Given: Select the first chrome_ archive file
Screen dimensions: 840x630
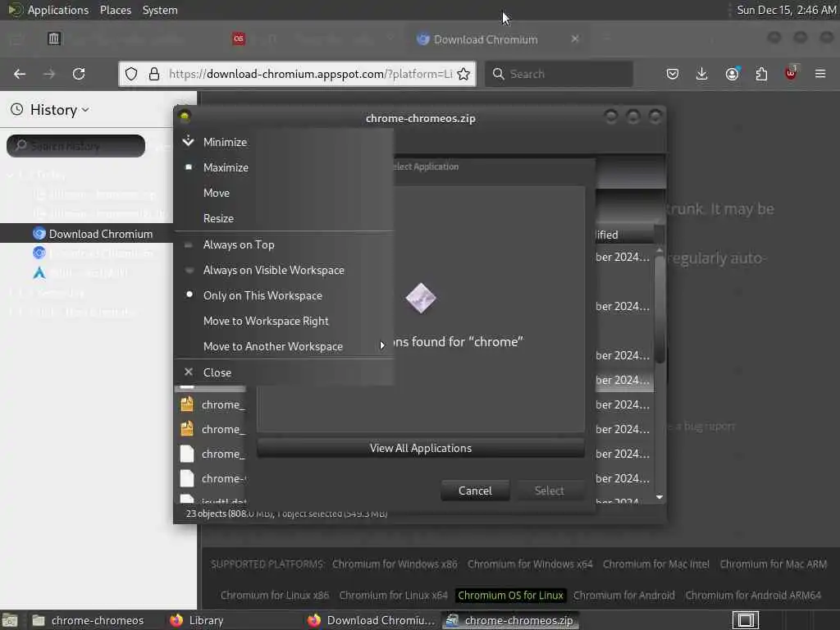Looking at the screenshot, I should 212,404.
